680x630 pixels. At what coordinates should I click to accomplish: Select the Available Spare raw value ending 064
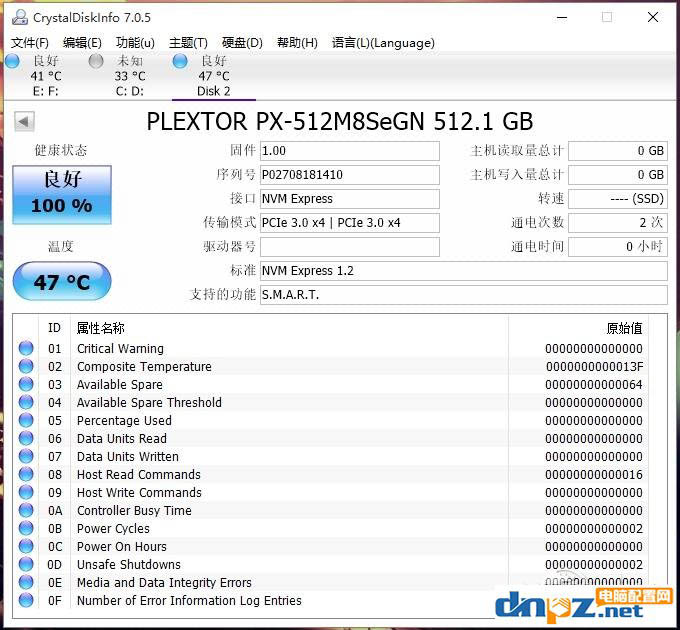point(594,385)
